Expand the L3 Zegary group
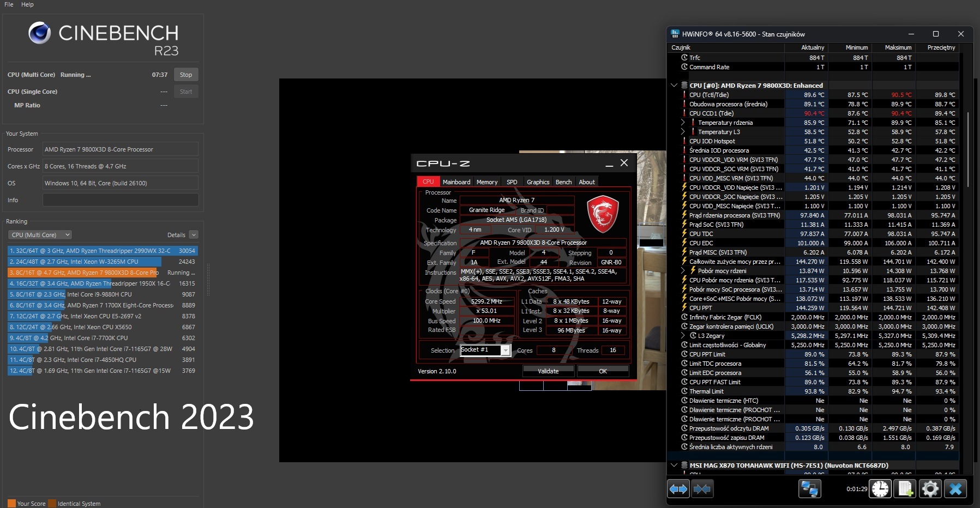The width and height of the screenshot is (980, 508). pos(683,336)
